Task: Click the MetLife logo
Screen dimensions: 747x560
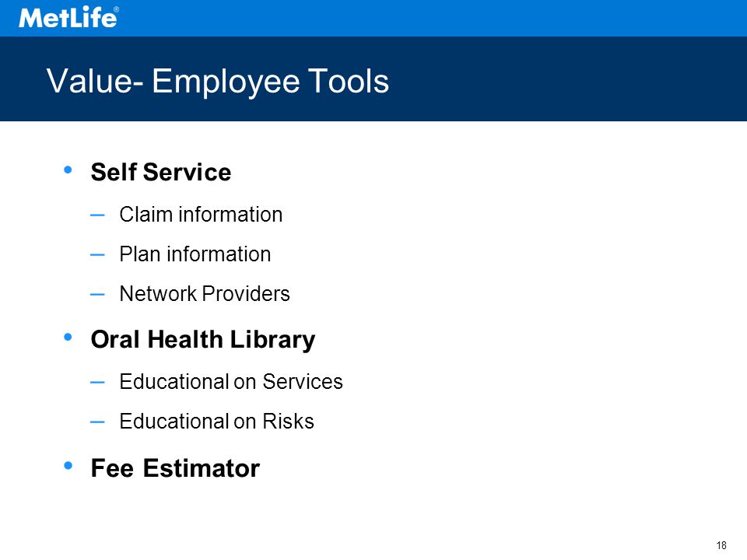Action: coord(68,18)
